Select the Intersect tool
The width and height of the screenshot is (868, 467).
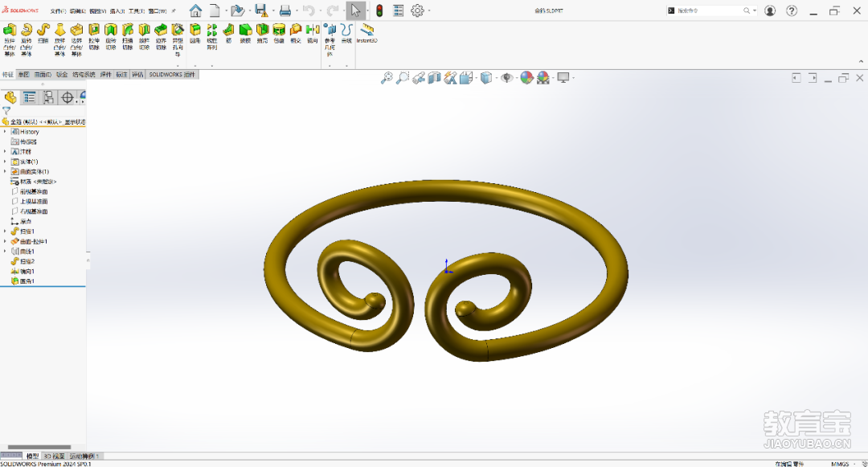point(296,33)
